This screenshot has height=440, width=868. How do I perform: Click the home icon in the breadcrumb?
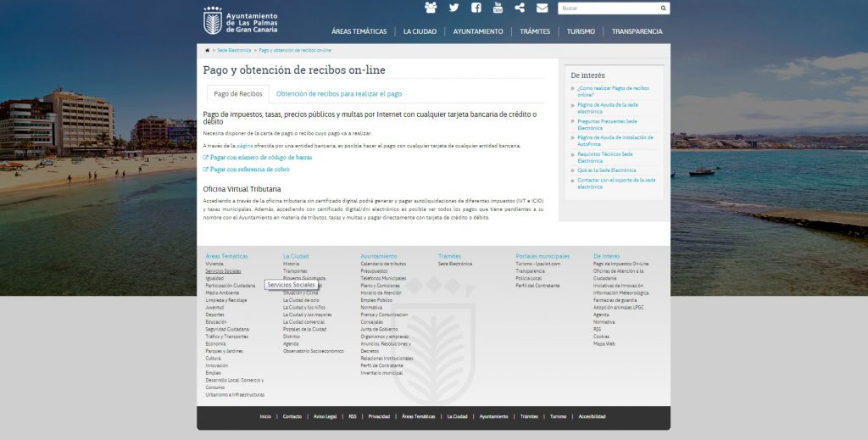click(x=207, y=50)
